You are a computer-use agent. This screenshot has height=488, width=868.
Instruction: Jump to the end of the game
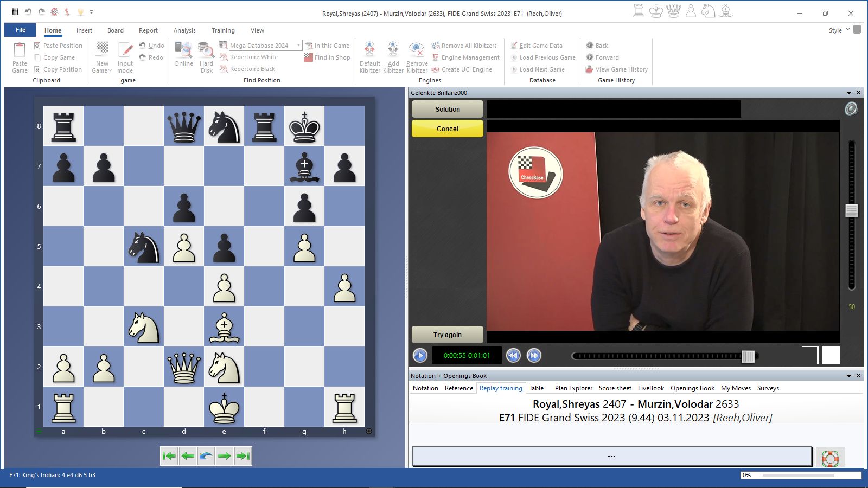tap(243, 456)
